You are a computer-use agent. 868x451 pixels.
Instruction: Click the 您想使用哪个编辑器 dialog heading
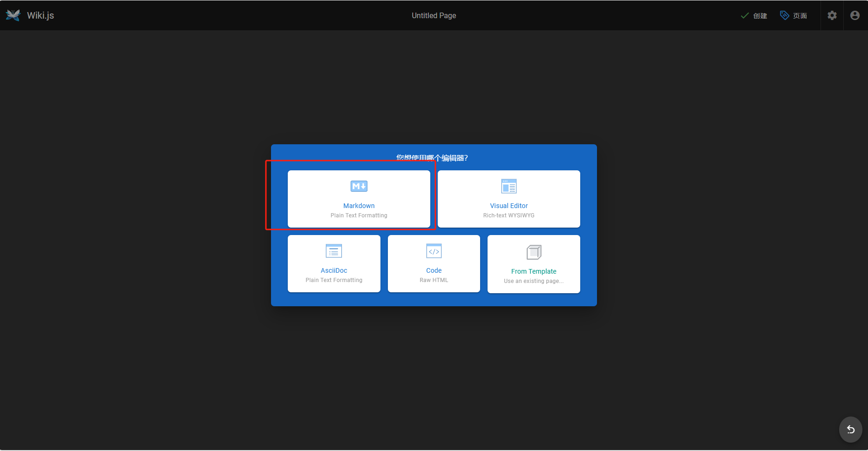click(432, 158)
